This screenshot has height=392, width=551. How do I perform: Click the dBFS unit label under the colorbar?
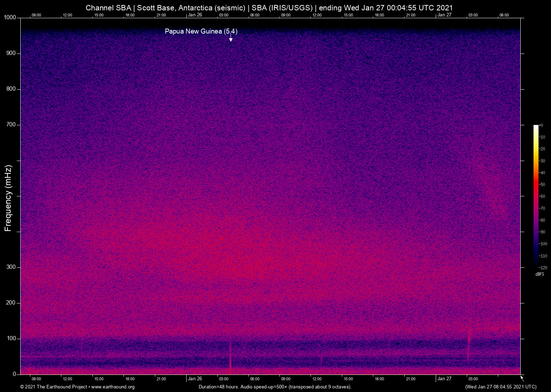540,274
